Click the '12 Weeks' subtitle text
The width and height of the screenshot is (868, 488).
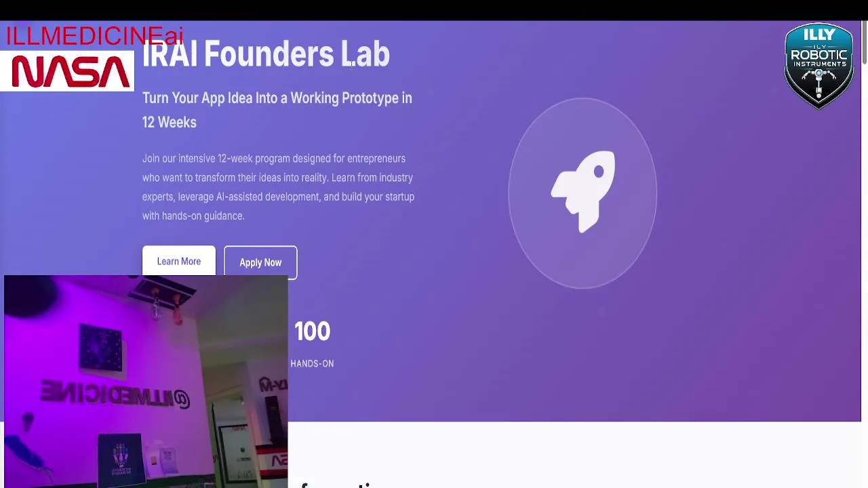click(x=169, y=122)
